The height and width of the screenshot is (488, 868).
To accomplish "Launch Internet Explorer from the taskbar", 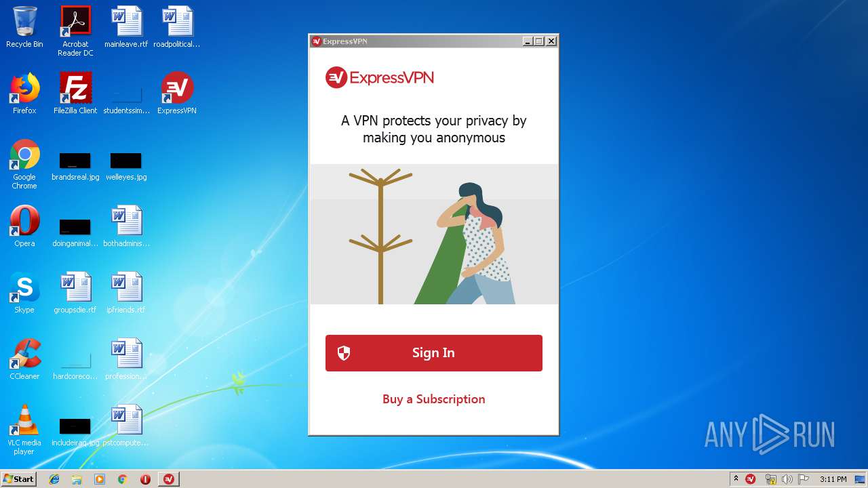I will [x=54, y=479].
